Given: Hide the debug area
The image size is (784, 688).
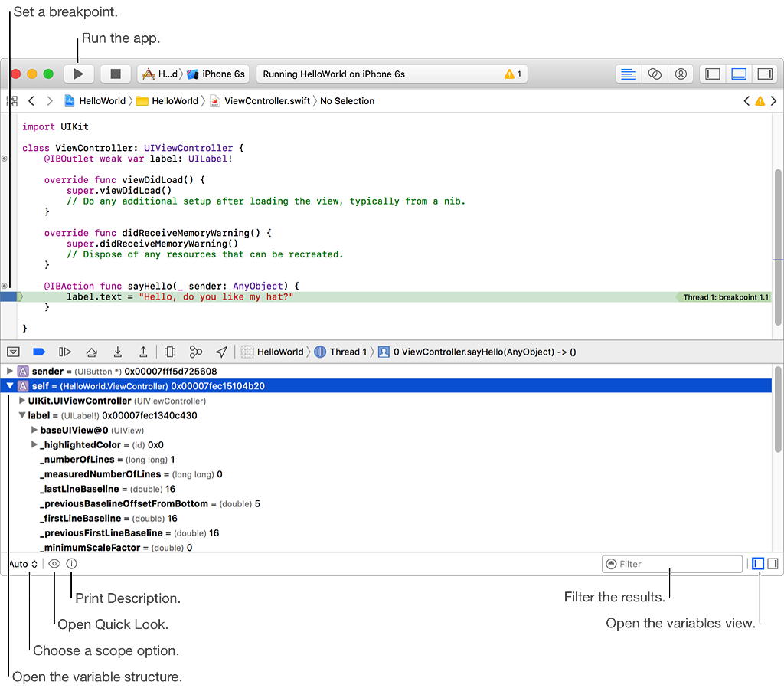Looking at the screenshot, I should pos(14,352).
